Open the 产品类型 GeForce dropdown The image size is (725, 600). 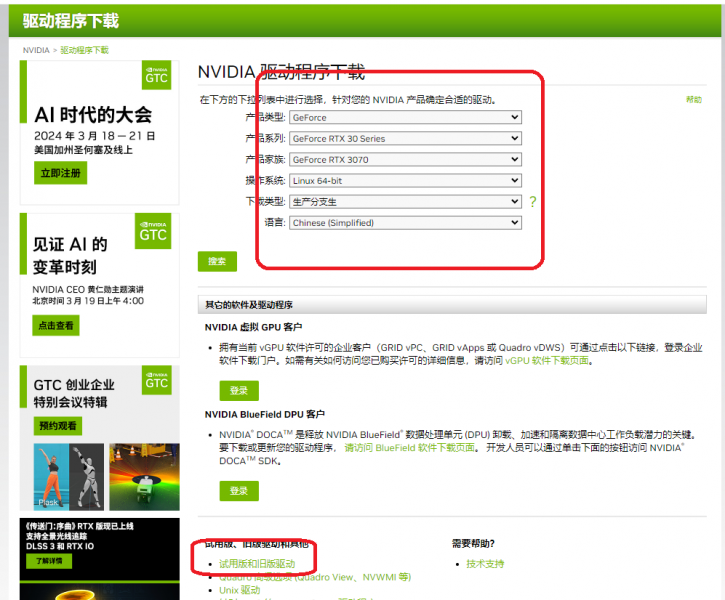coord(406,117)
